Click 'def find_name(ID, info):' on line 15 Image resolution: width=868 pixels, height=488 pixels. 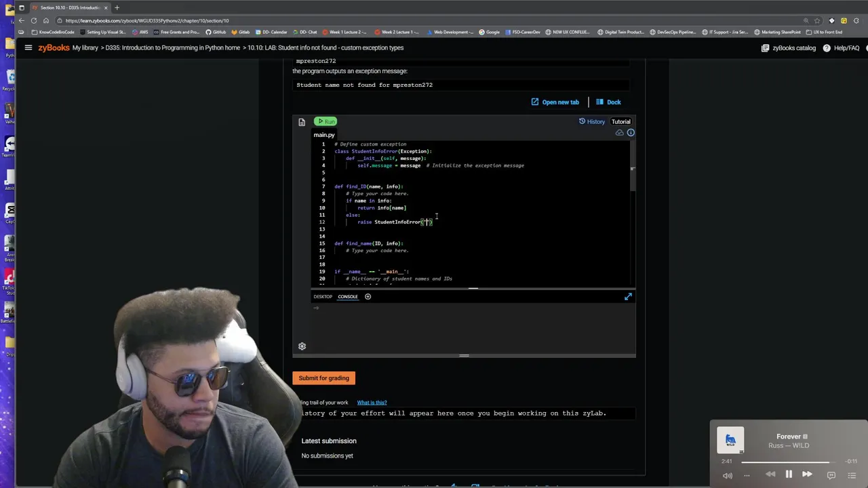[369, 243]
